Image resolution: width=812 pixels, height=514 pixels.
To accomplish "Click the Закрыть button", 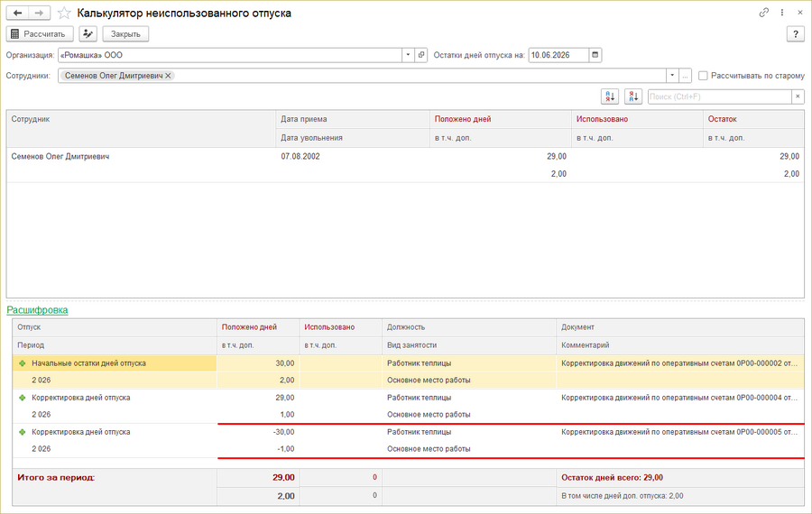I will 125,34.
